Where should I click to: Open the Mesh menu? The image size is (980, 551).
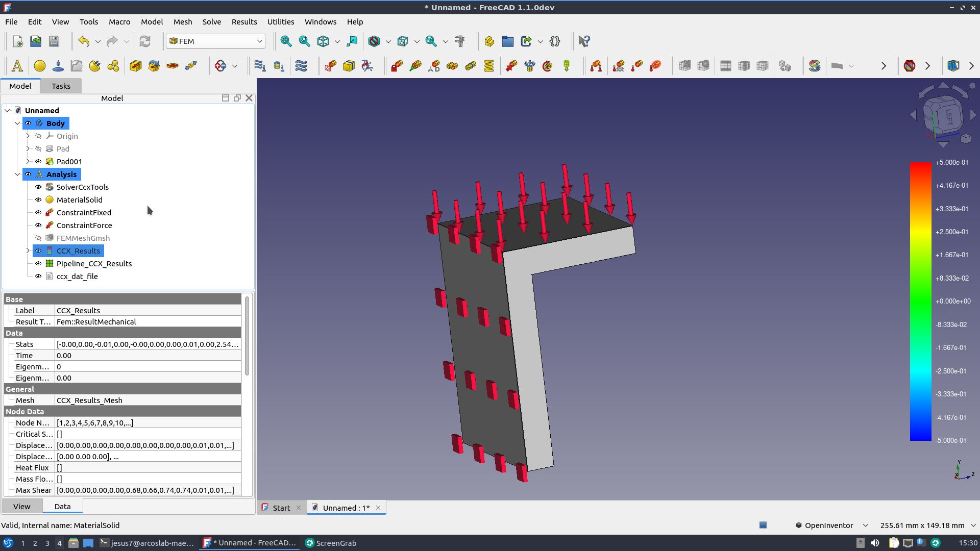183,22
